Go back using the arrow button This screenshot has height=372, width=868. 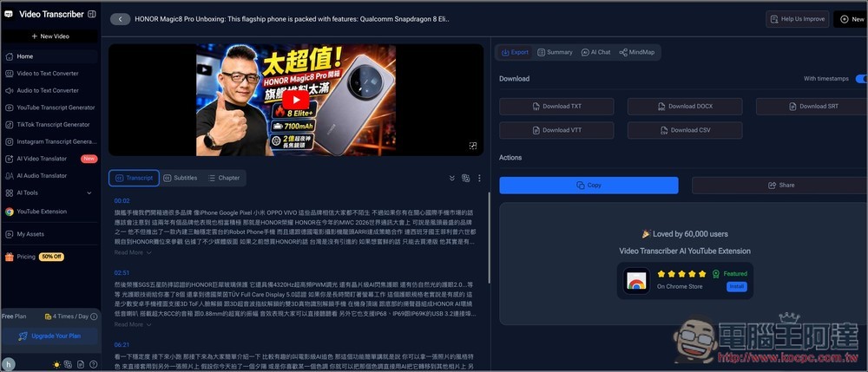pos(120,19)
